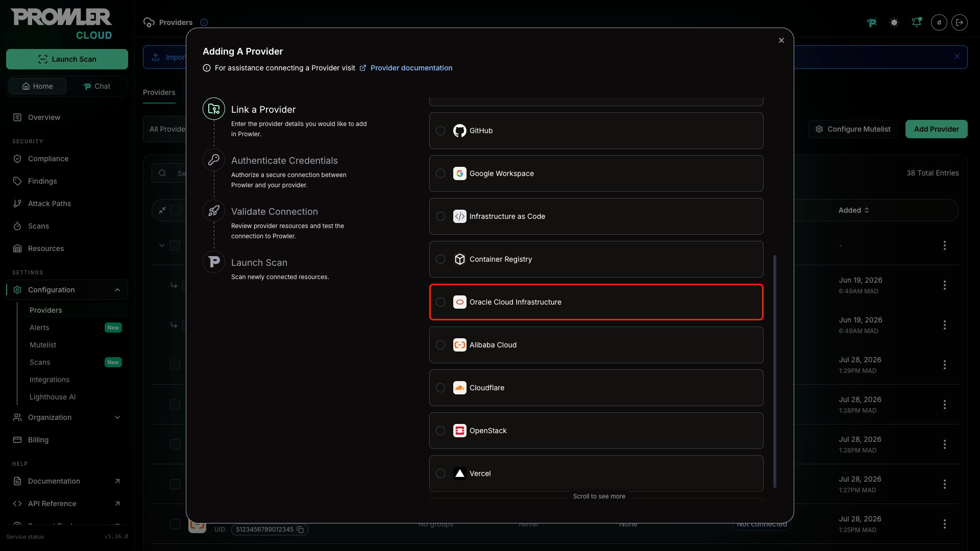Select the Google Workspace radio button

point(440,173)
